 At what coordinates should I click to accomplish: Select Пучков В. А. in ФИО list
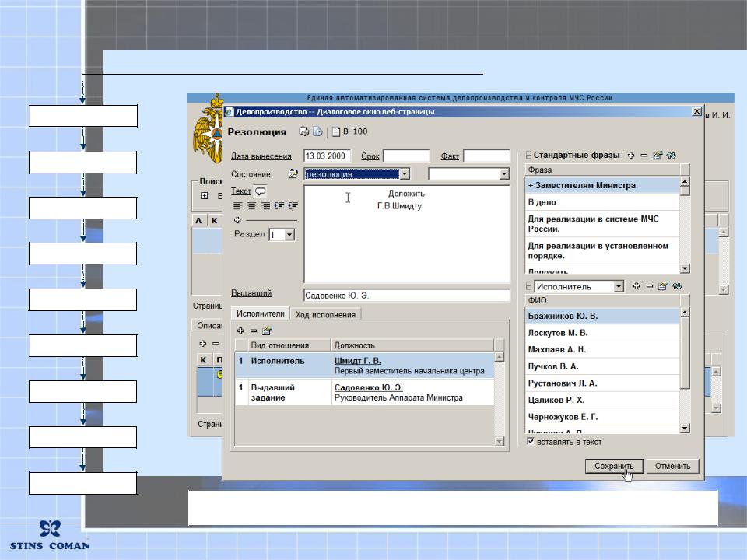point(602,366)
